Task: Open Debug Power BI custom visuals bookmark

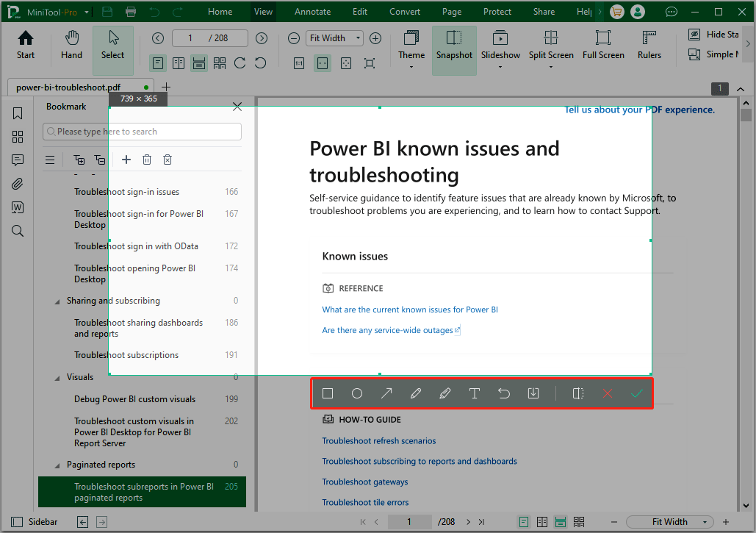Action: point(135,399)
